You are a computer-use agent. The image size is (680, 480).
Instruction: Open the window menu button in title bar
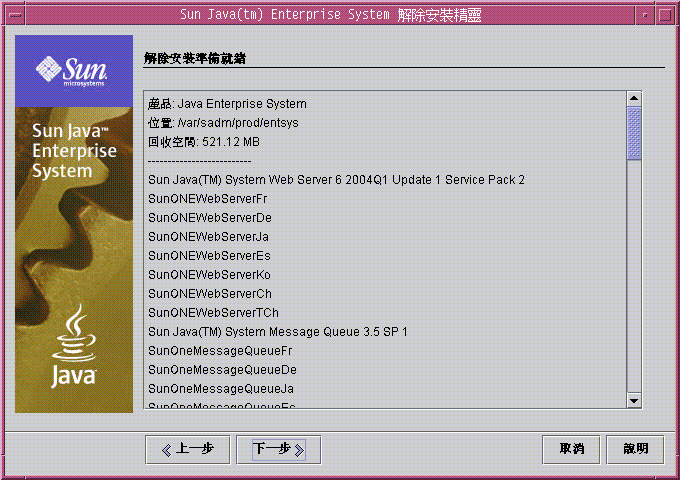tap(15, 15)
